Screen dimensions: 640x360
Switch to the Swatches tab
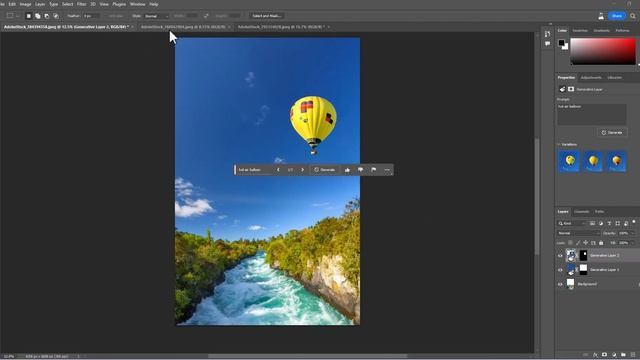(x=580, y=31)
